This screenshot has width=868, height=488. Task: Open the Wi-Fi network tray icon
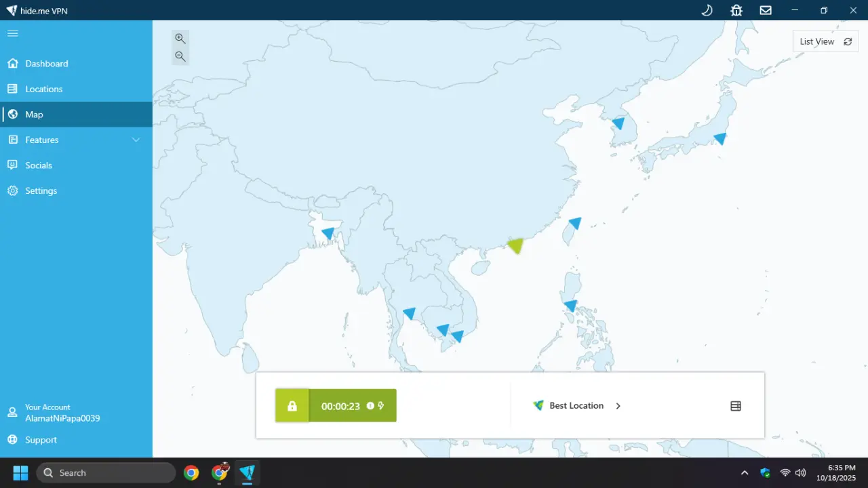click(x=785, y=472)
